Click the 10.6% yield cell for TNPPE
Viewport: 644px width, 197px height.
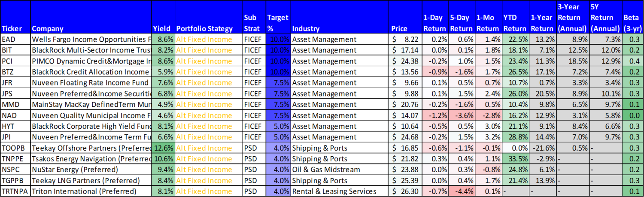click(x=163, y=159)
